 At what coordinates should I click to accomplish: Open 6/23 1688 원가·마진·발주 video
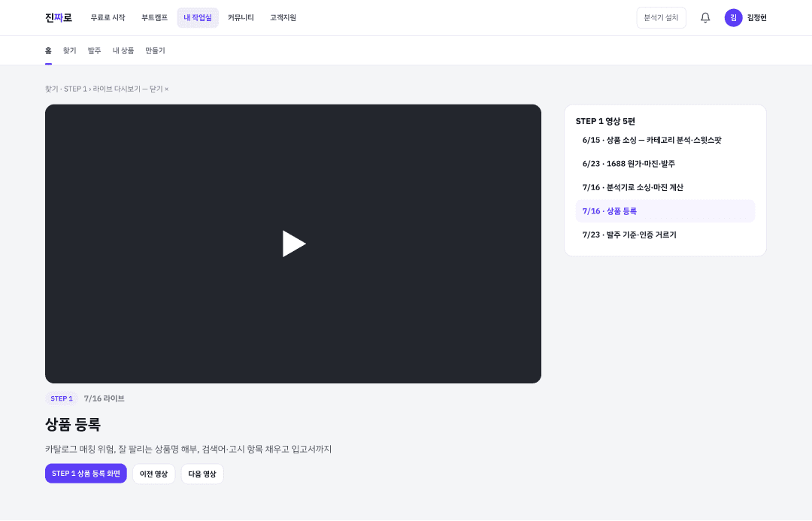point(665,164)
